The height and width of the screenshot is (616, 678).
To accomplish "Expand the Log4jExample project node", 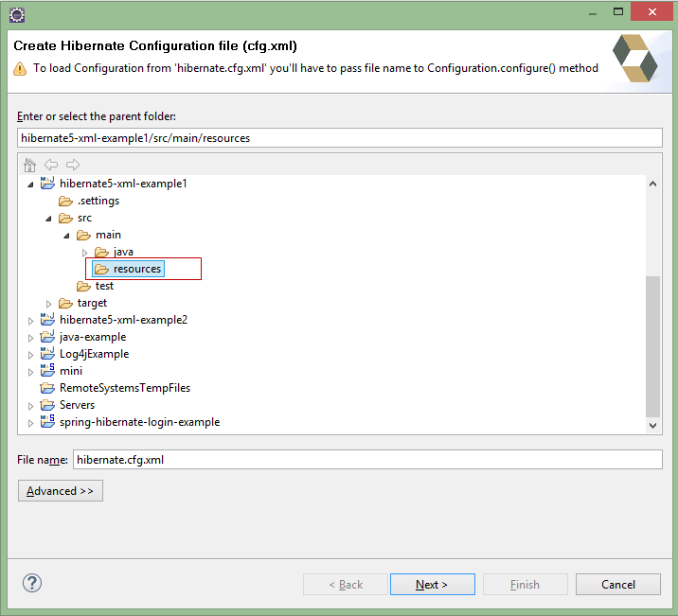I will 30,355.
